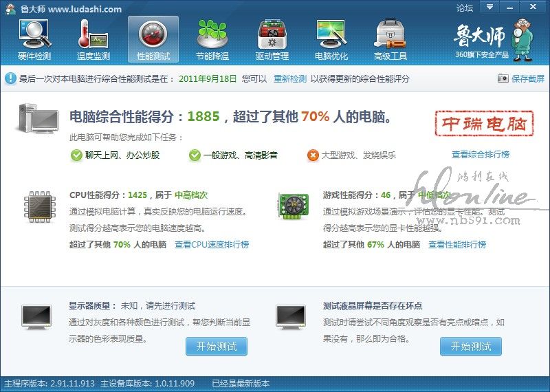The height and width of the screenshot is (392, 550).
Task: Click the green check beside 聊天上网、办公炒股
Action: tap(76, 155)
